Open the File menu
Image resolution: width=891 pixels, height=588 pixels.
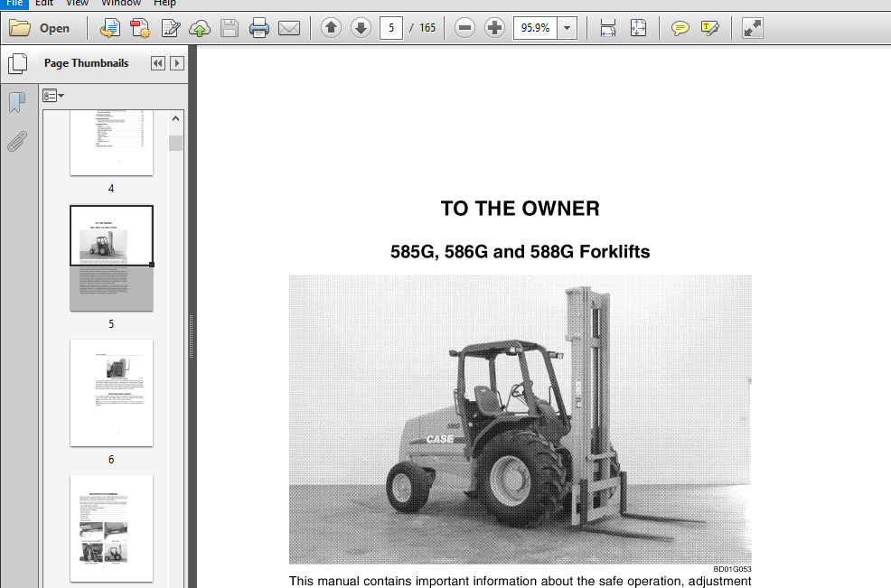click(x=14, y=3)
